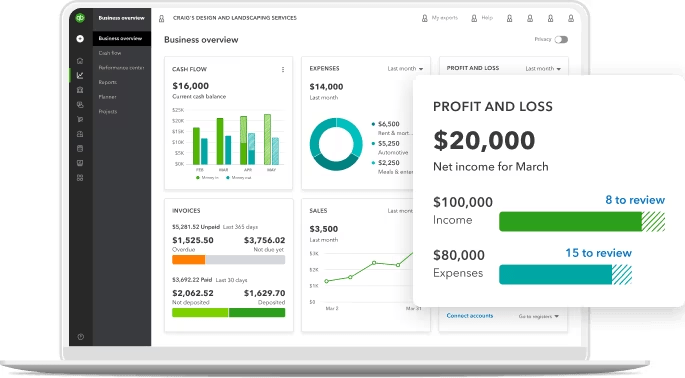The image size is (685, 378).
Task: Toggle the Privacy switch
Action: pos(561,40)
